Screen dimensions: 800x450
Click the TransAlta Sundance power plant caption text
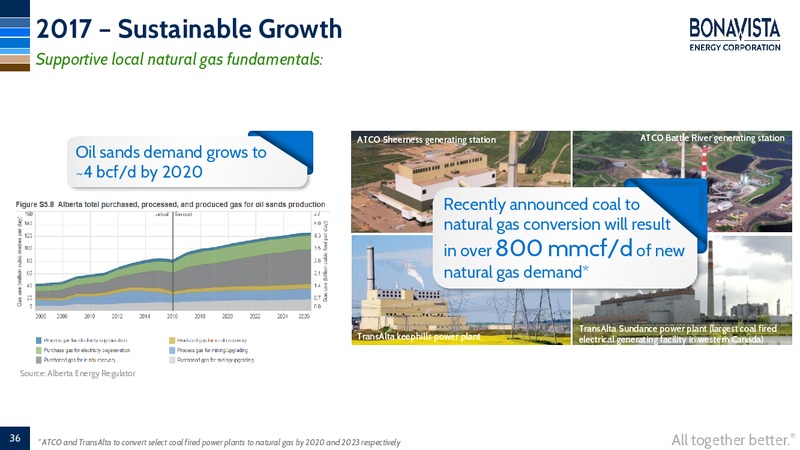coord(678,334)
